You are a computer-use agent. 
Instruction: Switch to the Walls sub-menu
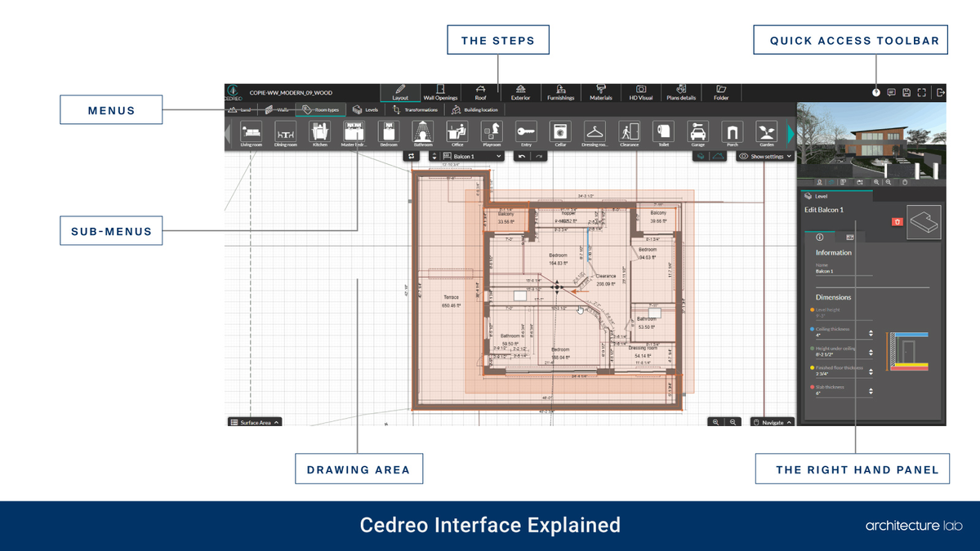click(278, 109)
